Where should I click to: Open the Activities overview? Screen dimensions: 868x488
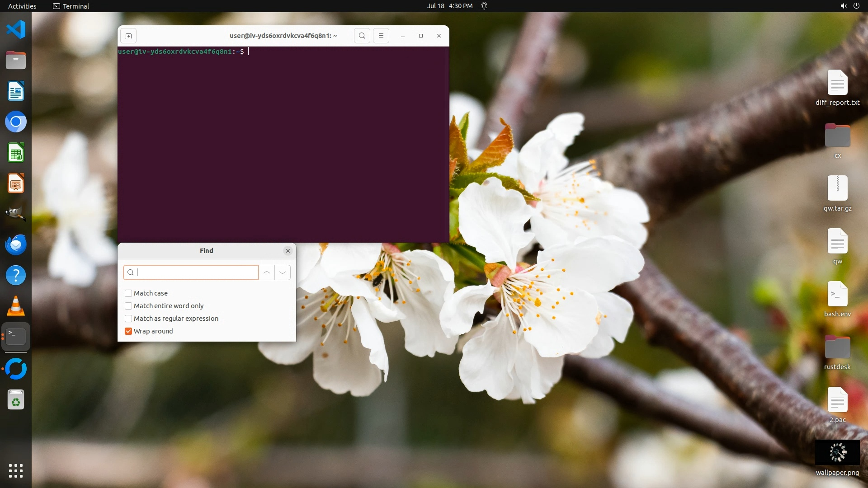22,6
